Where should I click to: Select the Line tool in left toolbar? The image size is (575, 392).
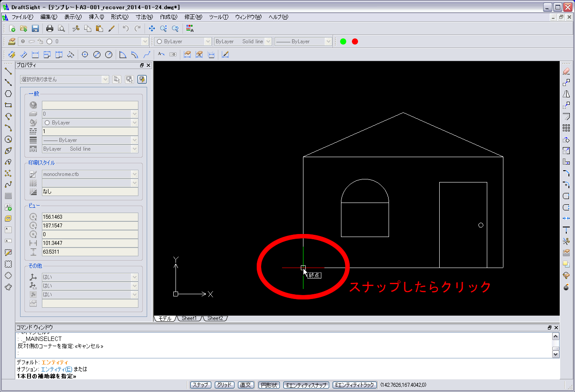pos(8,71)
